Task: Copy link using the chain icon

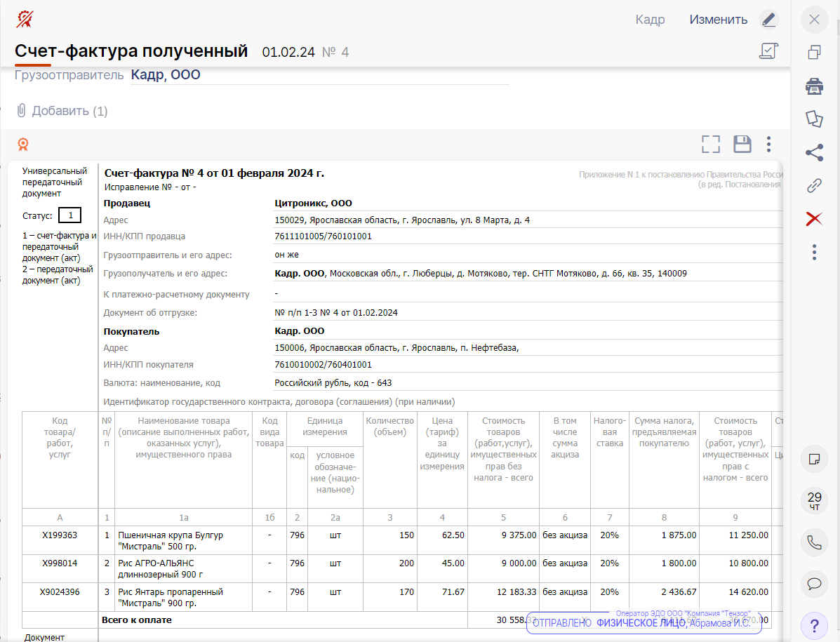Action: tap(814, 186)
